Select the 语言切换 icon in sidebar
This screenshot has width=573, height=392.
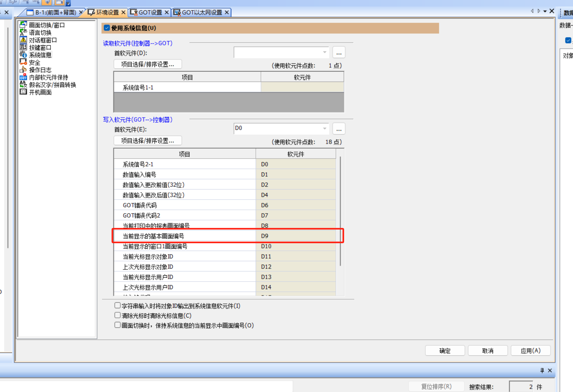[23, 32]
